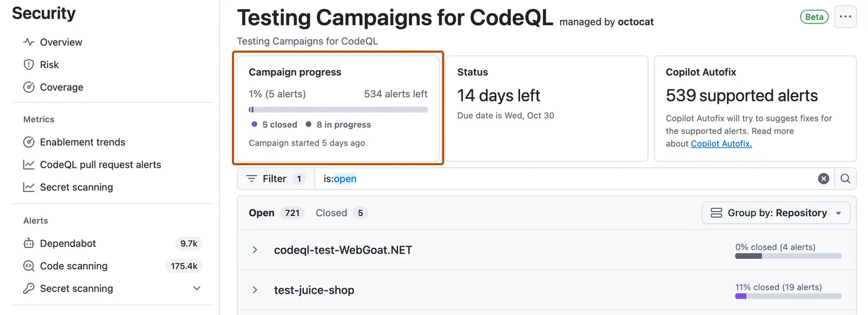The width and height of the screenshot is (868, 315).
Task: Go to CodeQL pull request alerts metrics
Action: coord(100,165)
